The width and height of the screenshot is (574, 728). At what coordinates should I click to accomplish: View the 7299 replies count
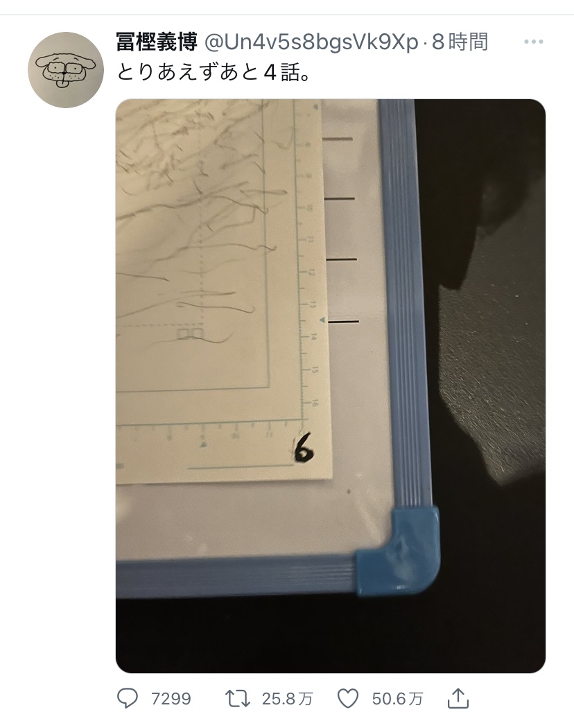pos(171,699)
